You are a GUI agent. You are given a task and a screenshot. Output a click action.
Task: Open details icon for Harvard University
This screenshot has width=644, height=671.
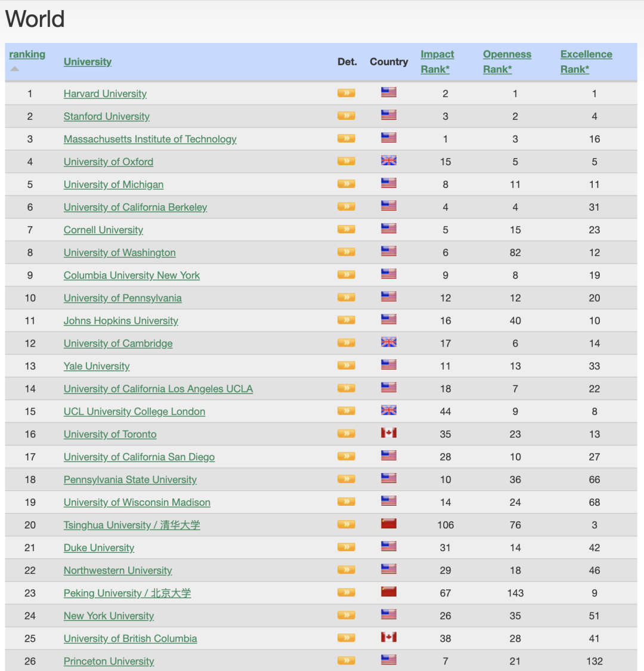pos(346,93)
